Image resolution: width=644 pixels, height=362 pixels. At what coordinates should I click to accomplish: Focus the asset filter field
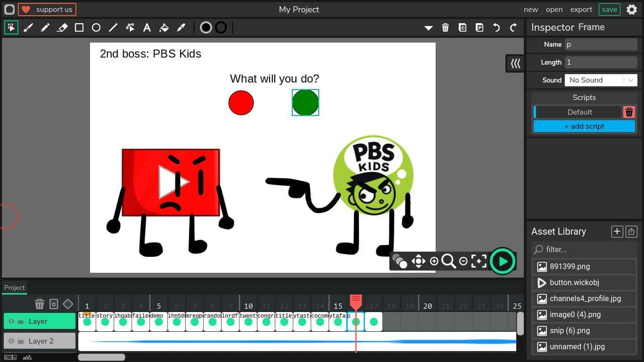pyautogui.click(x=585, y=249)
